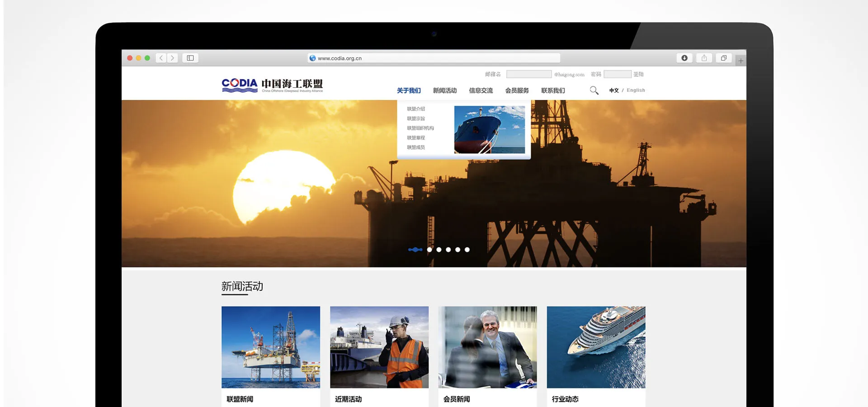868x407 pixels.
Task: Click the browser forward arrow button
Action: coord(172,58)
